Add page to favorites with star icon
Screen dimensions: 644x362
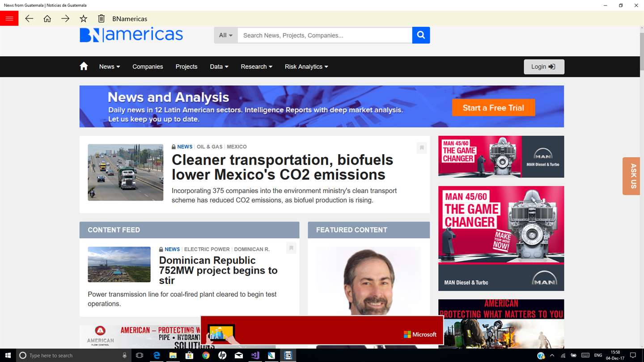(83, 18)
